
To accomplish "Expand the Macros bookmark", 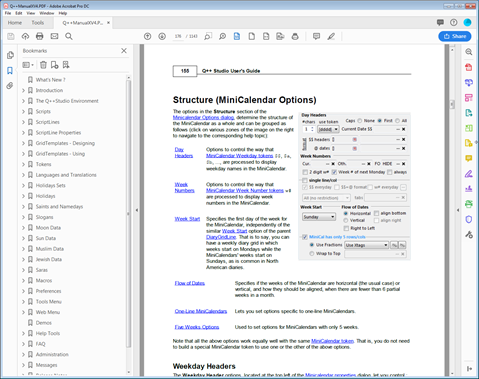I will 23,280.
